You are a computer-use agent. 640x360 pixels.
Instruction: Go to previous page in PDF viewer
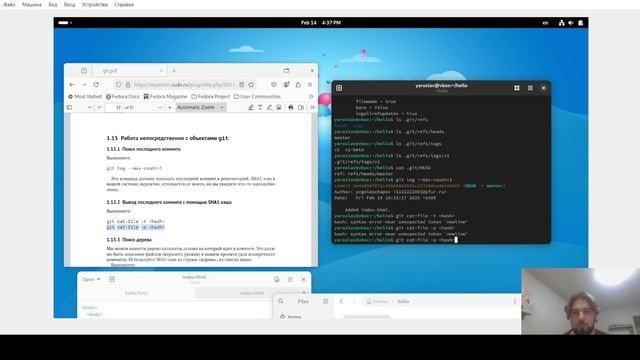89,107
